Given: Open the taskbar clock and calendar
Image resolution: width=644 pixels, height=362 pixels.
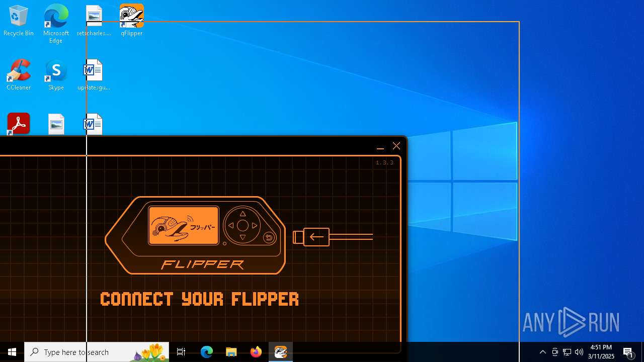Looking at the screenshot, I should click(601, 352).
